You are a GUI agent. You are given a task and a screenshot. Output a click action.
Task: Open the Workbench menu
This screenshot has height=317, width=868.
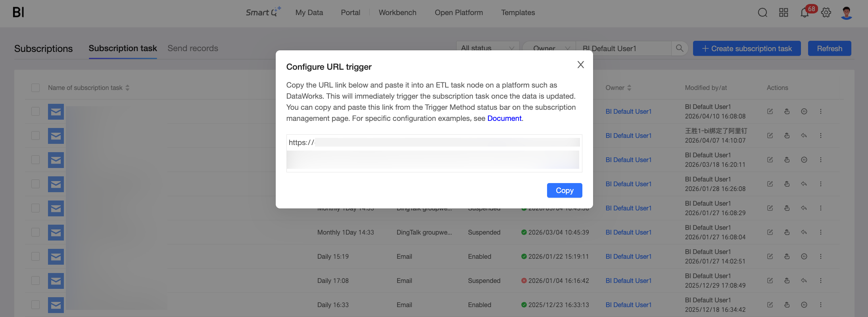(398, 13)
